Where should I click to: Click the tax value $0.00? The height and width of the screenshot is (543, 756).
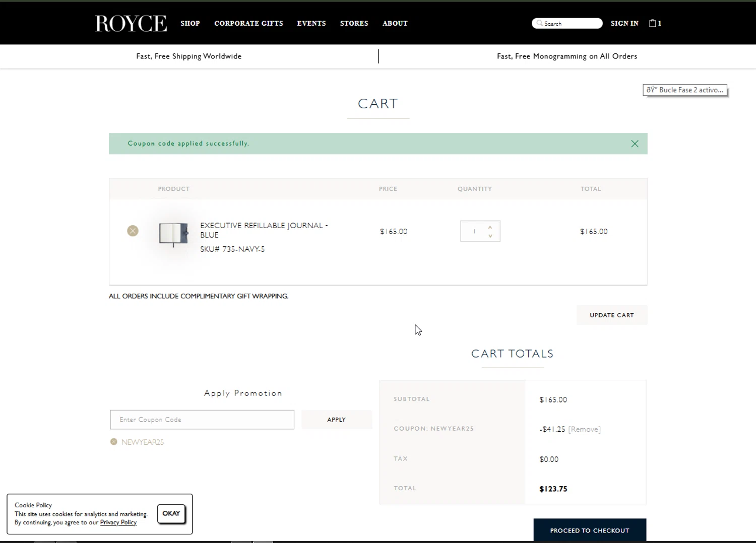point(549,459)
